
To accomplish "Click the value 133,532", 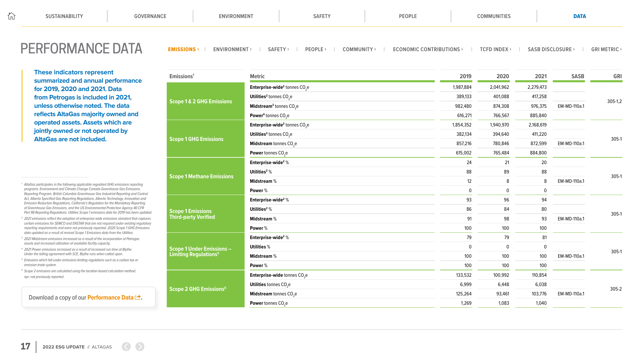I will (464, 275).
